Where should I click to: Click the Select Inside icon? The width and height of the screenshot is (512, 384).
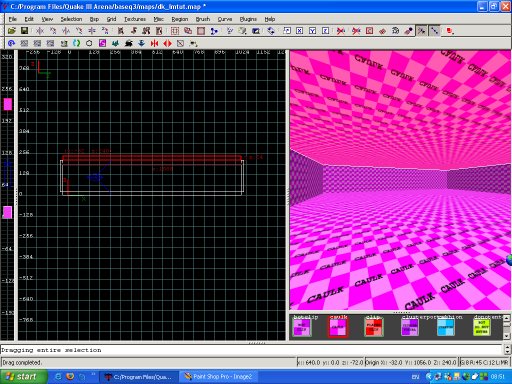click(159, 31)
